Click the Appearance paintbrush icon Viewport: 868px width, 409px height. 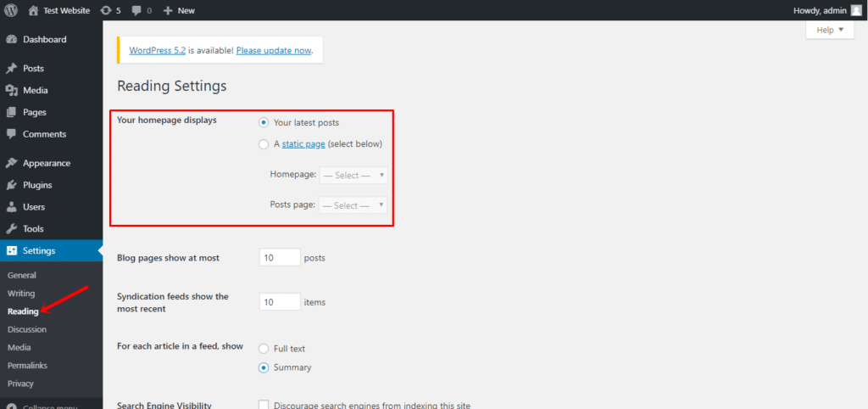(x=11, y=163)
